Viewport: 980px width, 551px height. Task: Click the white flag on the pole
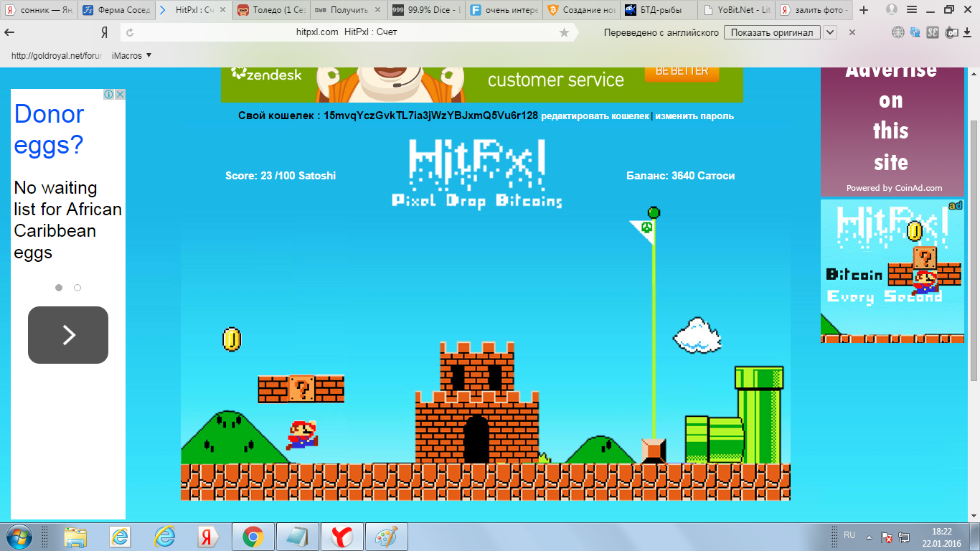643,231
